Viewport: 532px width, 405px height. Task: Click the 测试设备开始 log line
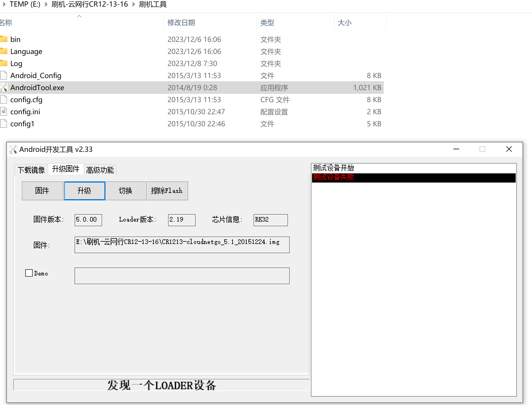[333, 168]
